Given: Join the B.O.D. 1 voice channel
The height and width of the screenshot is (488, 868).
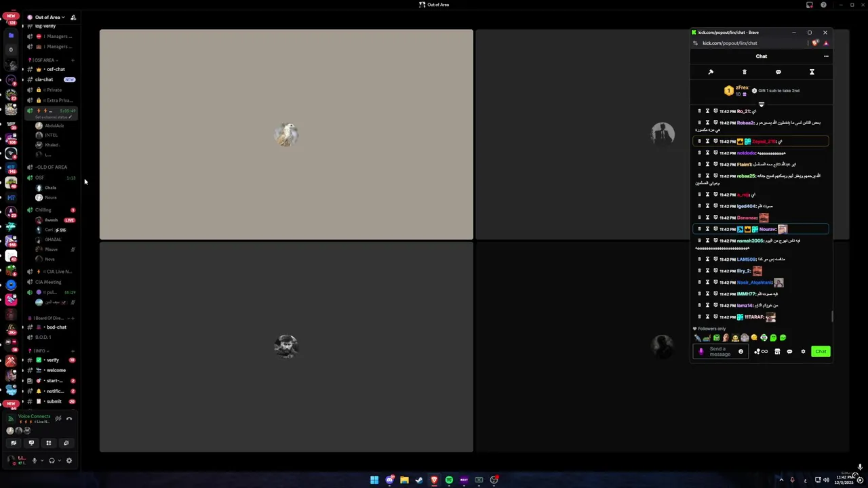Looking at the screenshot, I should pos(51,337).
